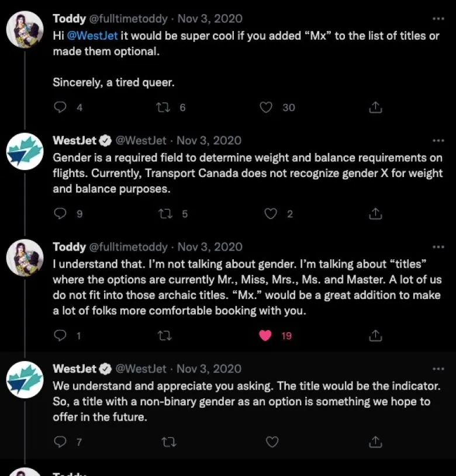Viewport: 456px width, 476px height.
Task: Retweet Toddy's tweet with 6 retweets
Action: tap(164, 107)
